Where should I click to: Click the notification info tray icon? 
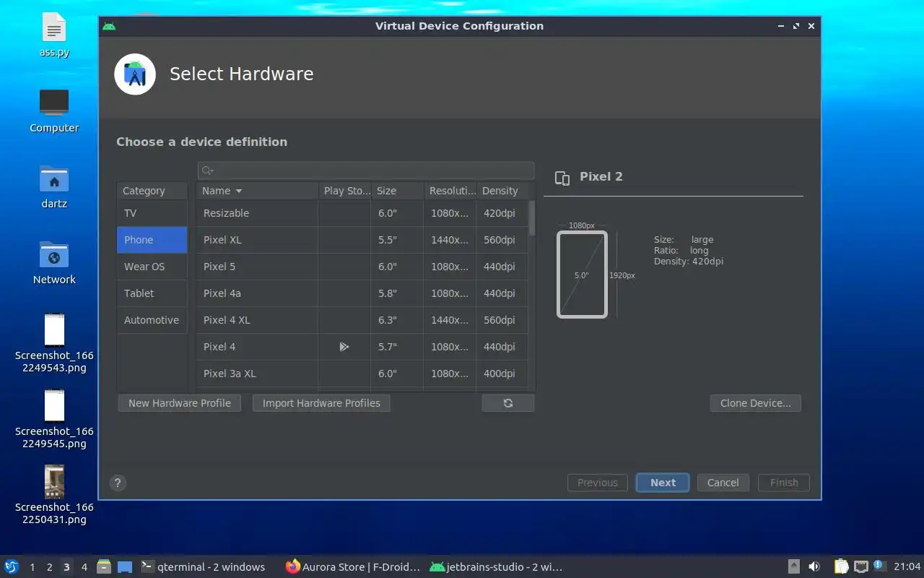(879, 566)
